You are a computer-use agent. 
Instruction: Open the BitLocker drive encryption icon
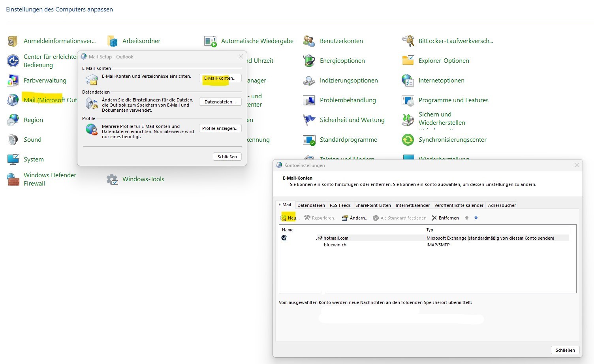408,41
